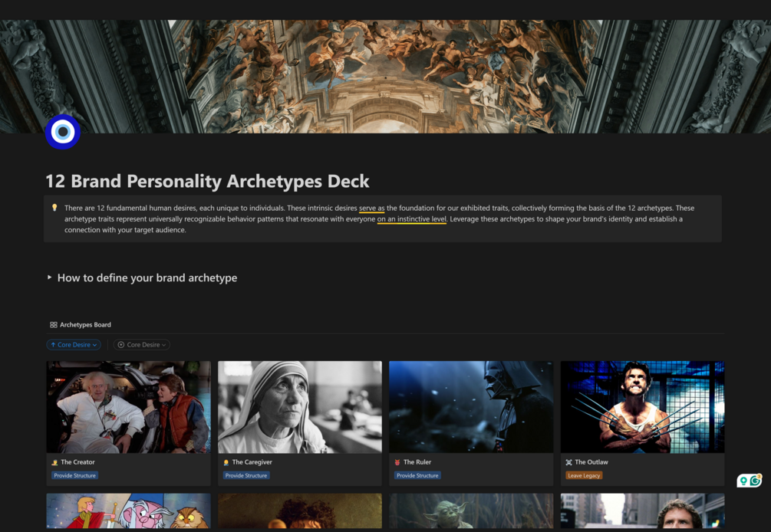Open The Creator card thumbnail

click(x=128, y=407)
